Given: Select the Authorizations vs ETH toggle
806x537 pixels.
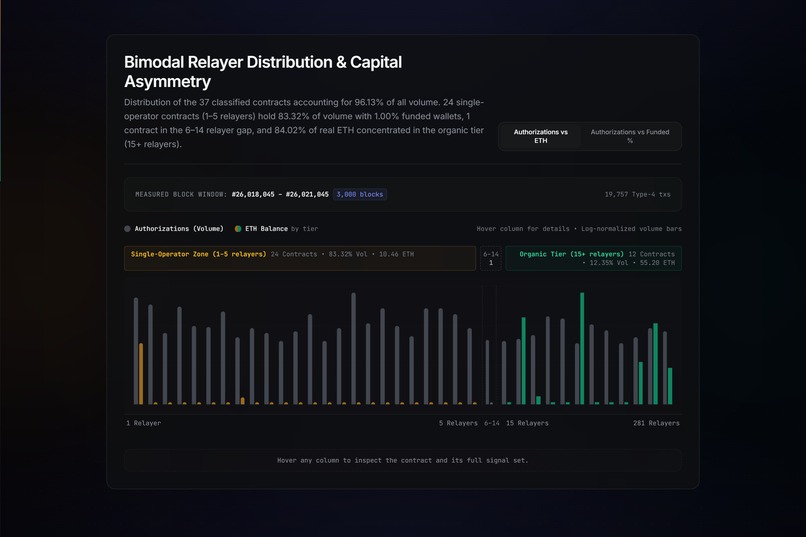Looking at the screenshot, I should point(540,136).
